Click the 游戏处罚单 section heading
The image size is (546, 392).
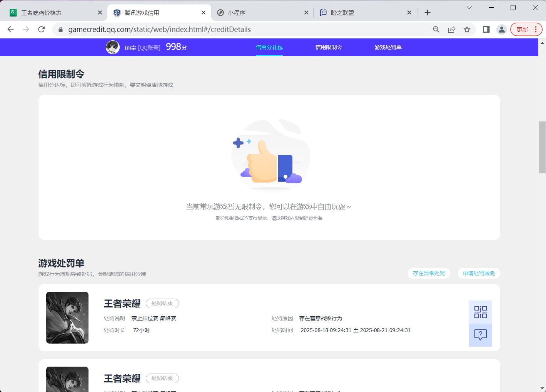click(61, 263)
